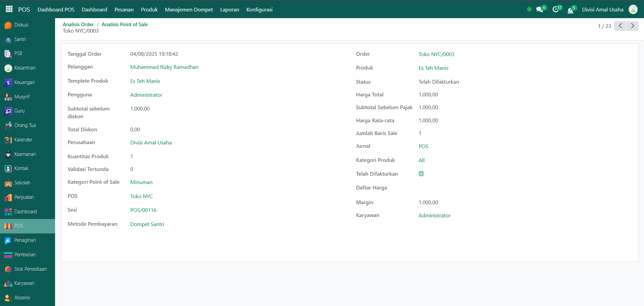The height and width of the screenshot is (306, 644).
Task: Open the Laporan menu
Action: 230,9
